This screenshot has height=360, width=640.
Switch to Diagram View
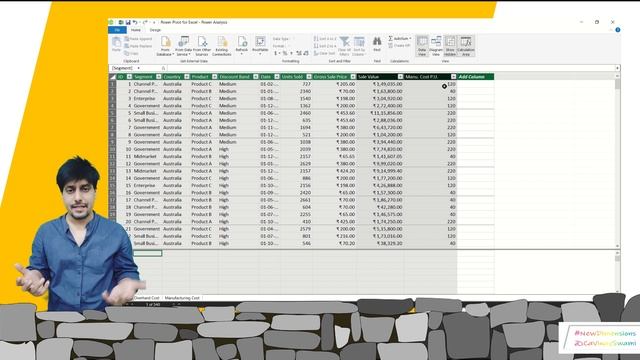coord(436,46)
